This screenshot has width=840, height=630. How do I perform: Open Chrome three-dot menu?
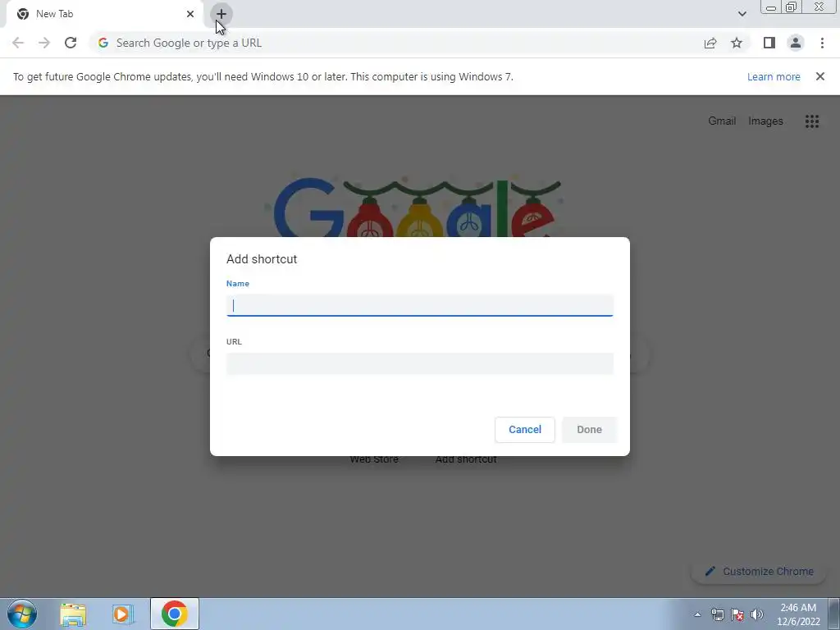(822, 43)
